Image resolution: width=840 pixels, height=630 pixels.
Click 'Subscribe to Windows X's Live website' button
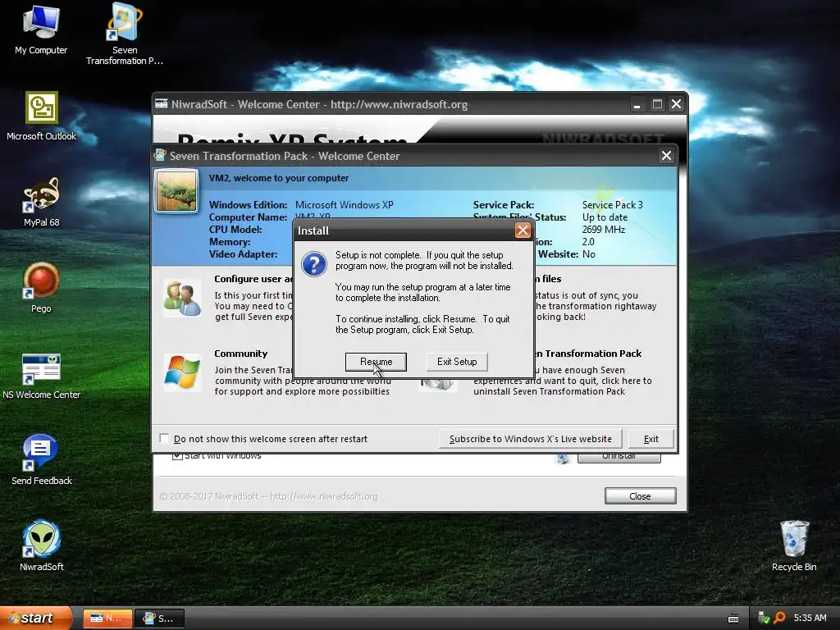click(x=530, y=439)
